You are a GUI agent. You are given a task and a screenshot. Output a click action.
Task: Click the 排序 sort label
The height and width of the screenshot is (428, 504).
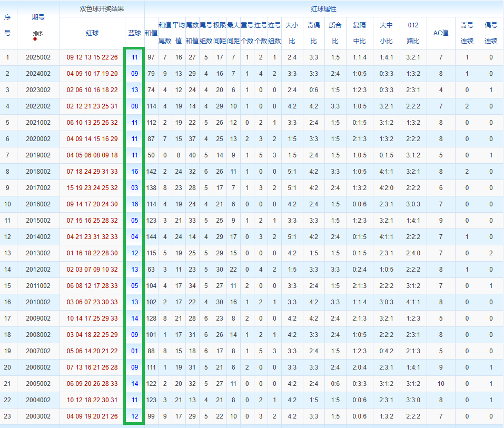pyautogui.click(x=38, y=34)
